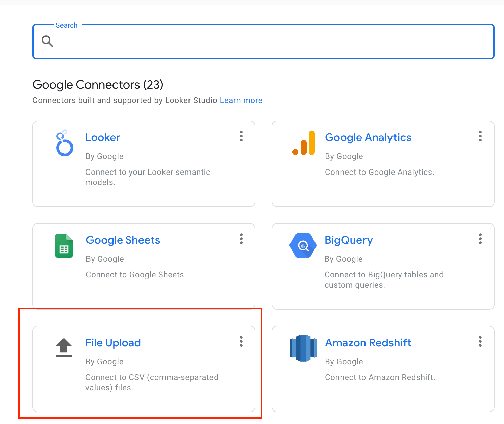Pick the File Upload connector title
504x424 pixels.
113,343
